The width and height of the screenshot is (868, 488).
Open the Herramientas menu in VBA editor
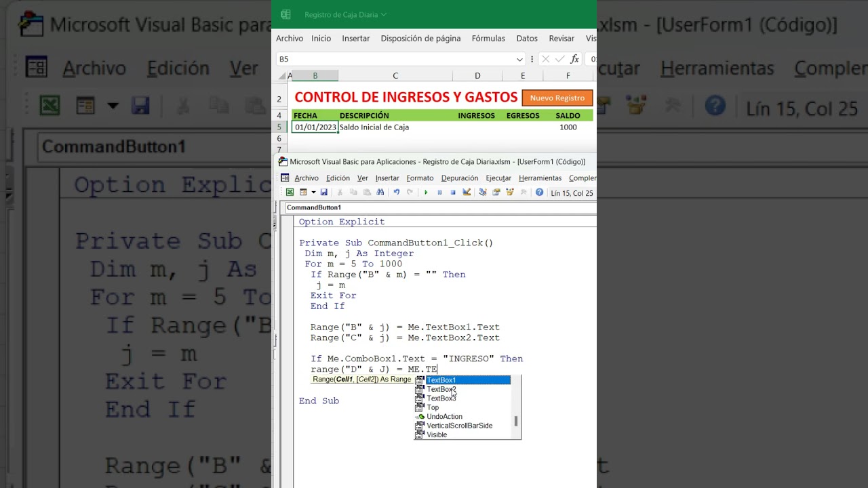pos(540,178)
